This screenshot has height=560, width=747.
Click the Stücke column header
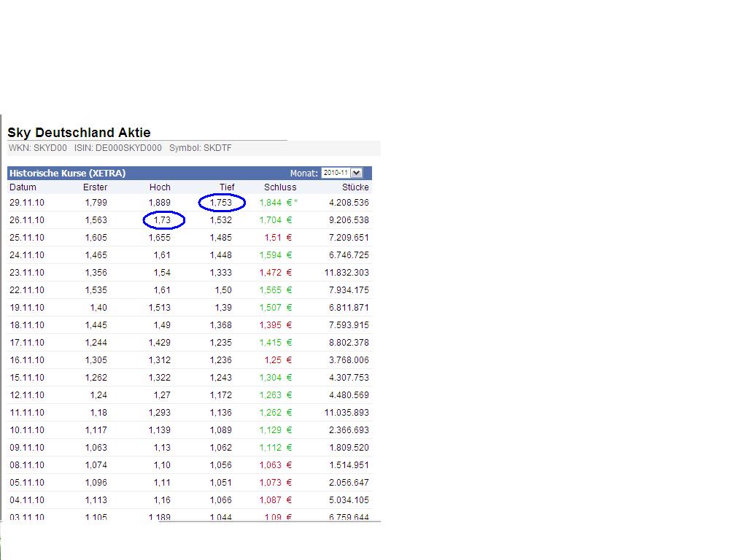point(355,187)
